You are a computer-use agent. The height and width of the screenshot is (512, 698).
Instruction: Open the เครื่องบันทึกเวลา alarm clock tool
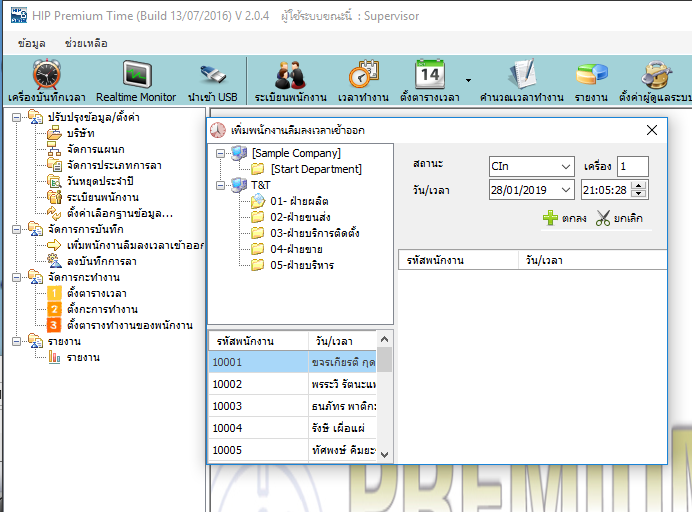[x=47, y=81]
